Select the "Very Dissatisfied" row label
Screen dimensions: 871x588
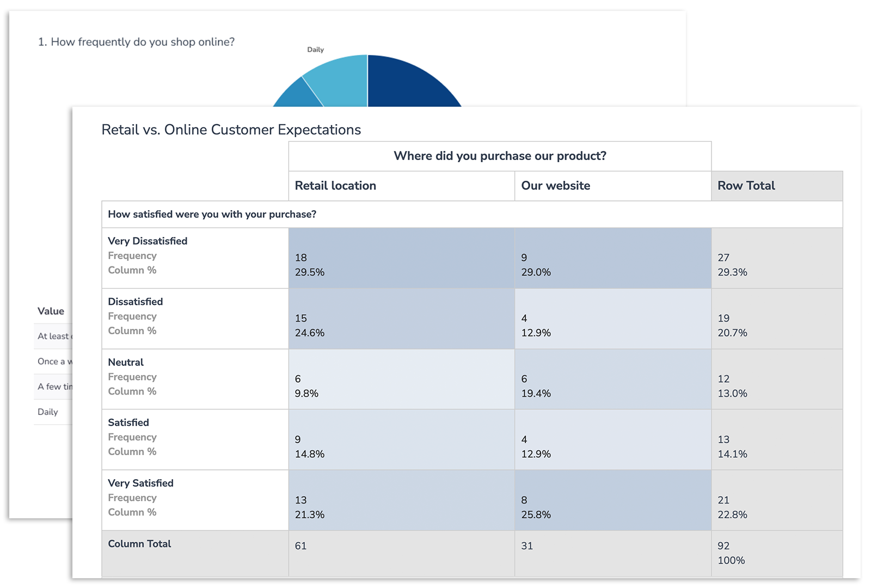147,241
